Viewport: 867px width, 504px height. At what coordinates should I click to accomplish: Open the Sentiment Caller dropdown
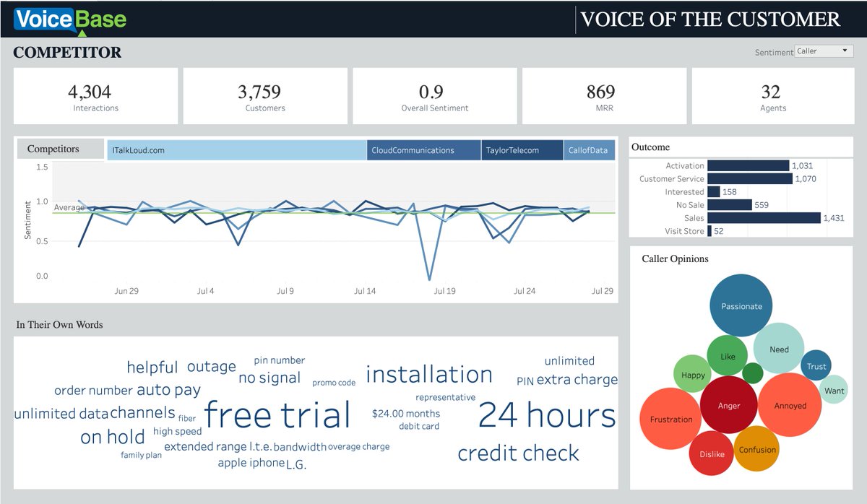point(824,51)
